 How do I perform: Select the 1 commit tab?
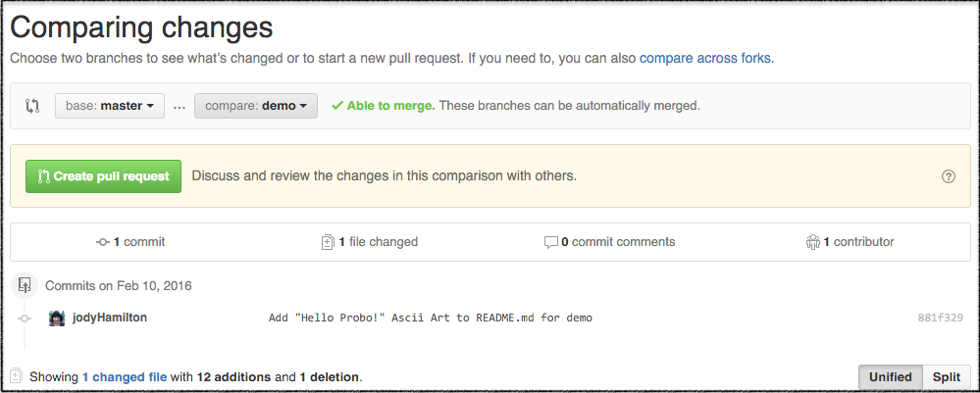pos(130,242)
